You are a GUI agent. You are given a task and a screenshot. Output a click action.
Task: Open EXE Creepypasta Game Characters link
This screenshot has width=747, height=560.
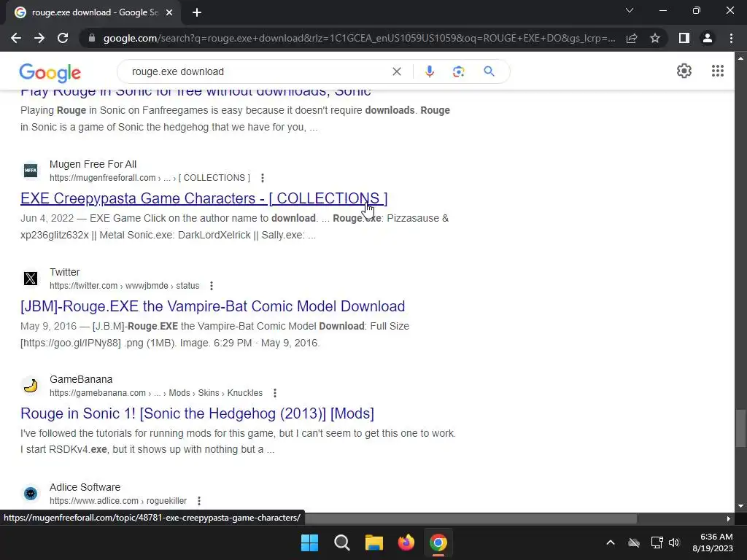204,198
